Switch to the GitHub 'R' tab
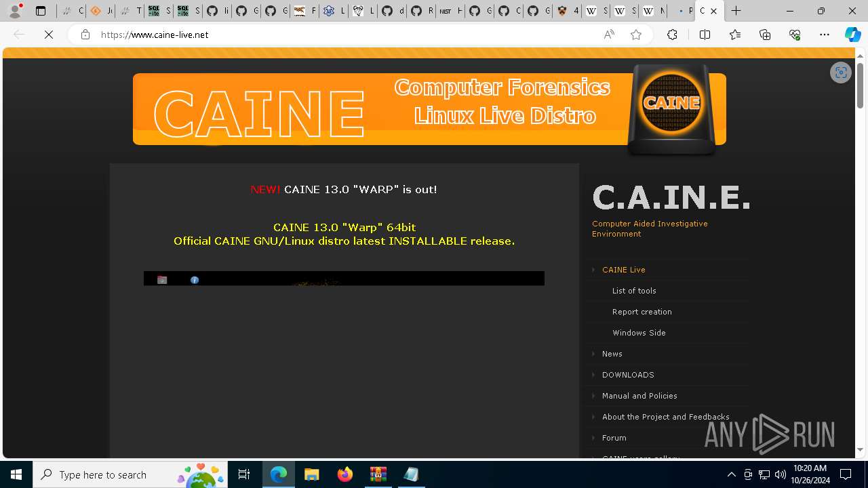This screenshot has width=868, height=488. pyautogui.click(x=420, y=11)
